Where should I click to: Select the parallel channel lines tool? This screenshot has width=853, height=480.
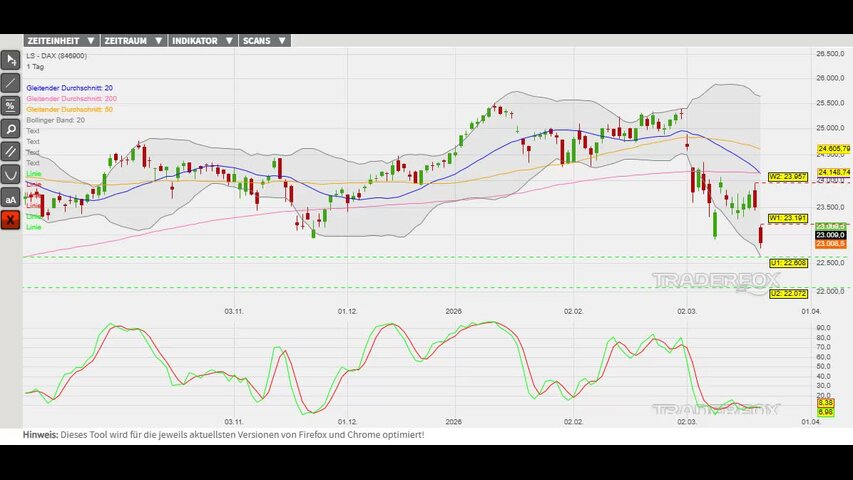(x=11, y=152)
